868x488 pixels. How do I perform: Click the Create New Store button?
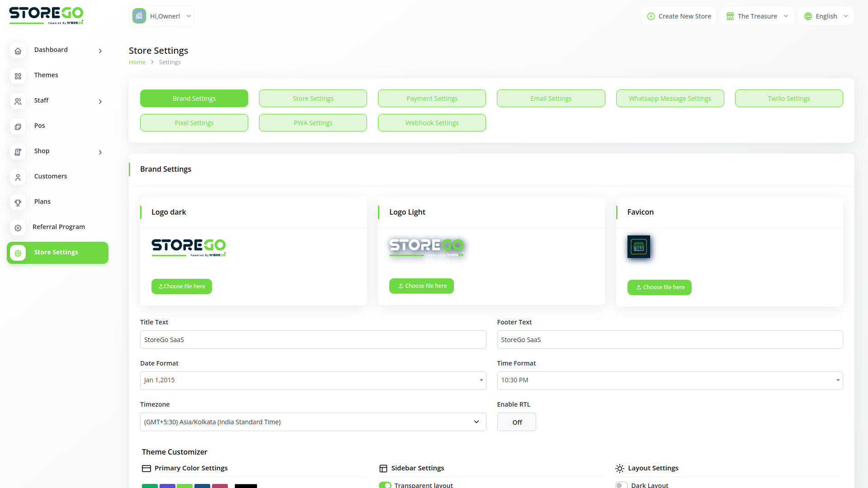coord(678,16)
